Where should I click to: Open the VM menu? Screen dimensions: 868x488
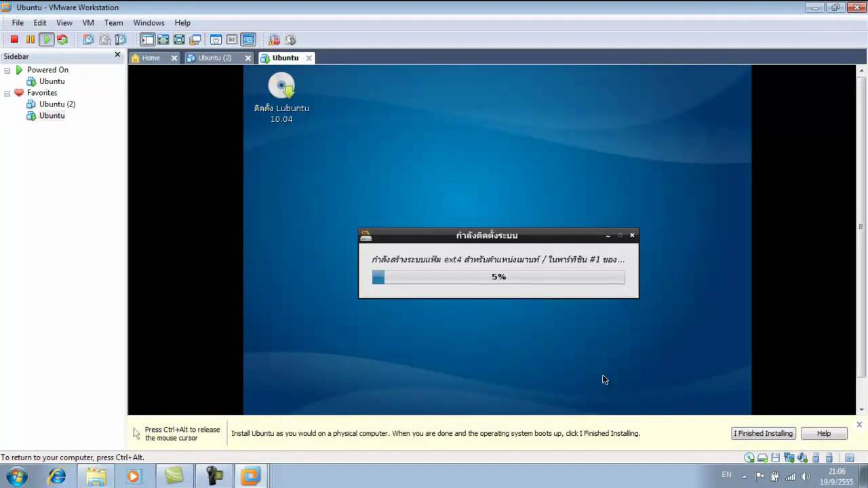pyautogui.click(x=88, y=22)
